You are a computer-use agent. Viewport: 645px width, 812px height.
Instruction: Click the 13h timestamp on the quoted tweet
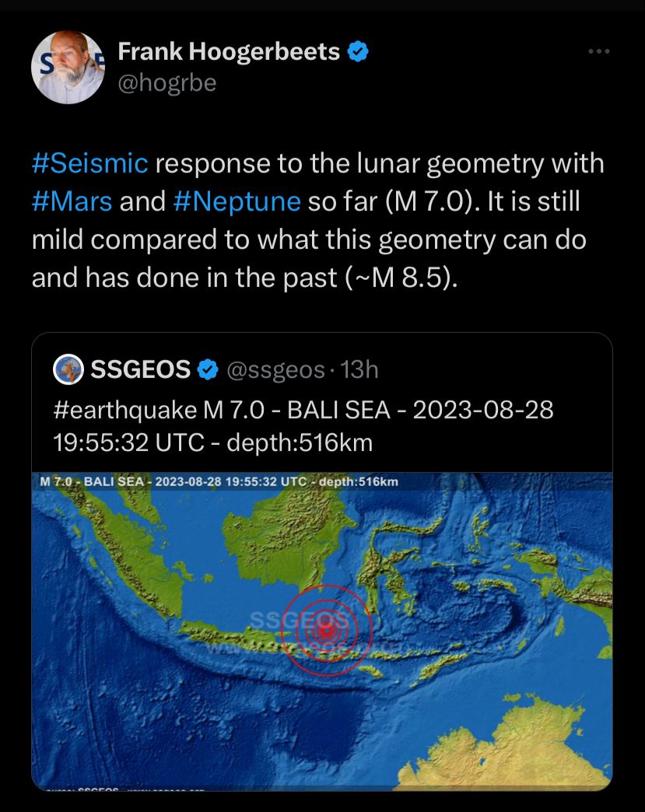click(x=359, y=370)
